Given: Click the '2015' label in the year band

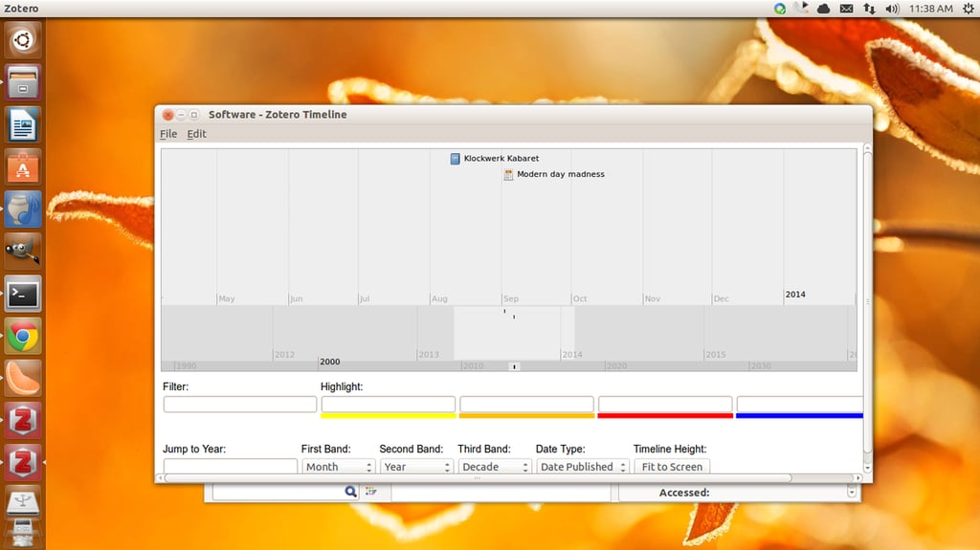Looking at the screenshot, I should tap(716, 354).
